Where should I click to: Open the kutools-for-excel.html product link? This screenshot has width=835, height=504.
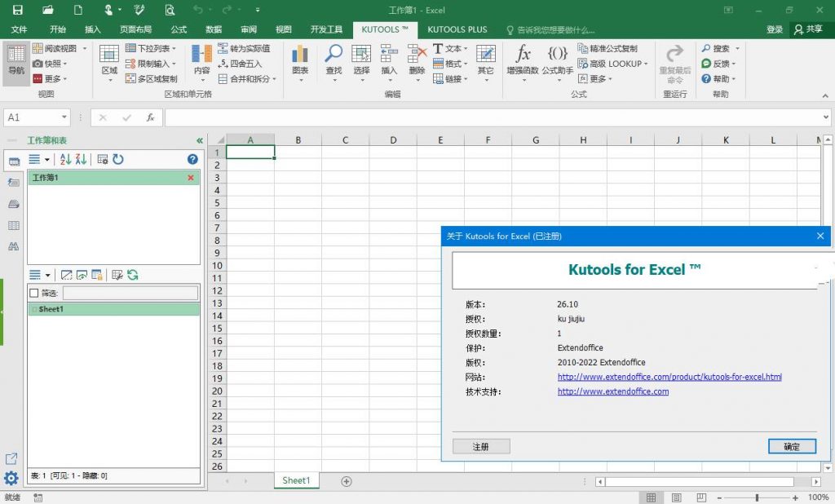pos(669,377)
